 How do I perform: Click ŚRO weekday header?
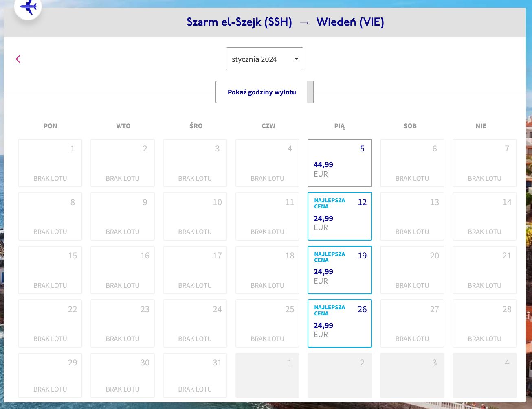(x=196, y=126)
